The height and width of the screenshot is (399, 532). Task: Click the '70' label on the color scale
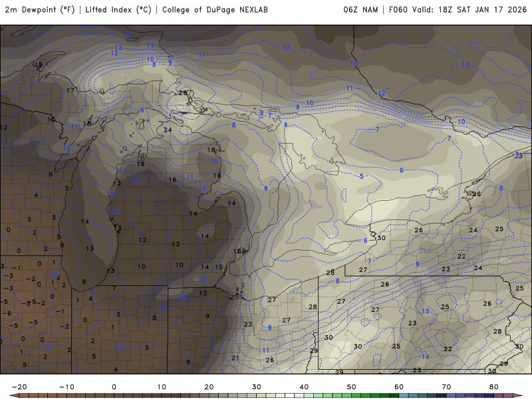click(x=446, y=387)
